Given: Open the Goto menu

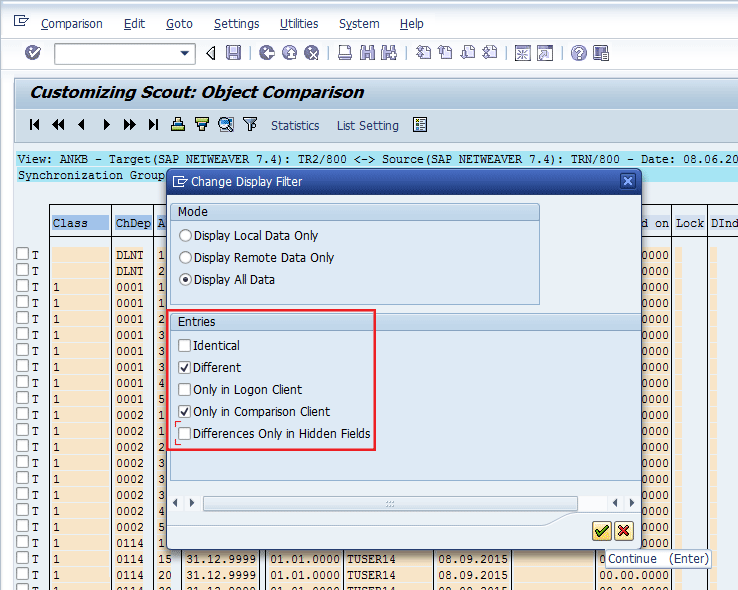Looking at the screenshot, I should click(x=179, y=23).
